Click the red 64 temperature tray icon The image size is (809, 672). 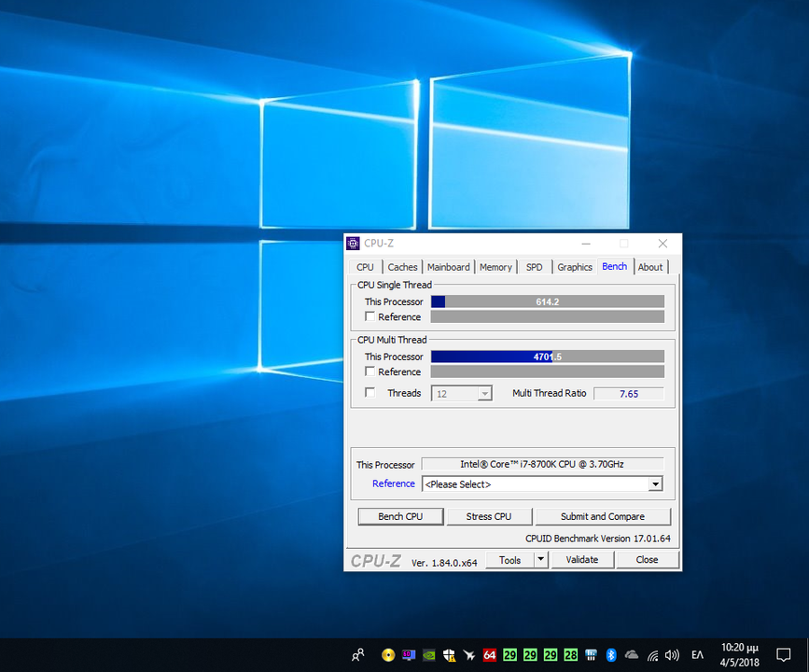pyautogui.click(x=489, y=655)
